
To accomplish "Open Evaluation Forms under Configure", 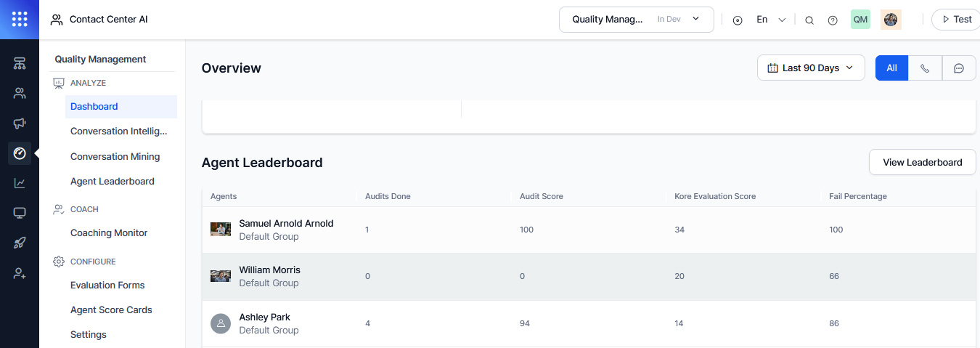I will point(107,285).
